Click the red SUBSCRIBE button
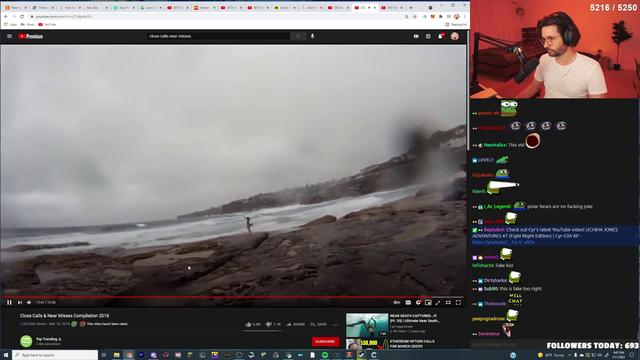 point(325,341)
